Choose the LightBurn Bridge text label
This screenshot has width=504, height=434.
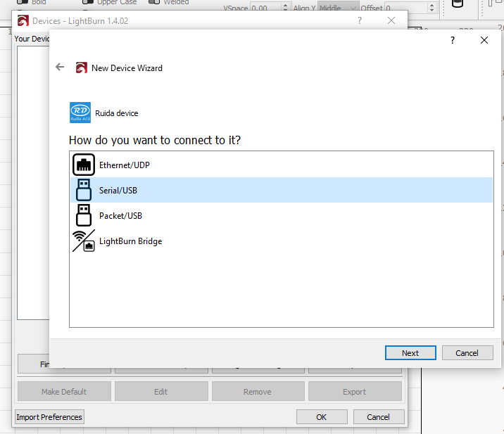tap(130, 241)
